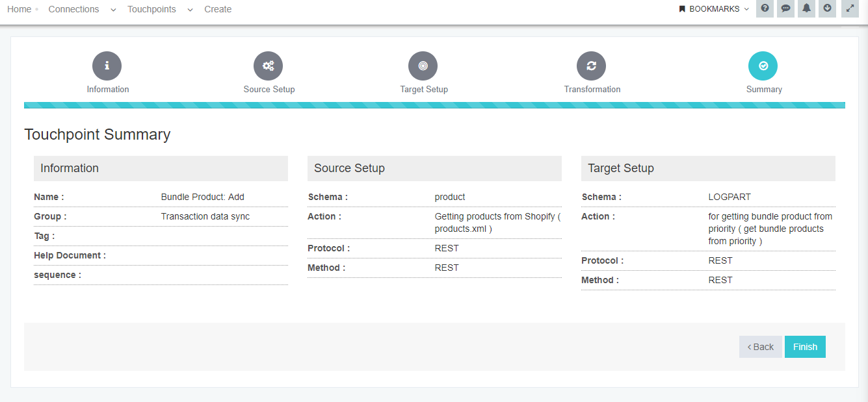Viewport: 868px width, 402px height.
Task: Click the Finish button
Action: [x=805, y=346]
